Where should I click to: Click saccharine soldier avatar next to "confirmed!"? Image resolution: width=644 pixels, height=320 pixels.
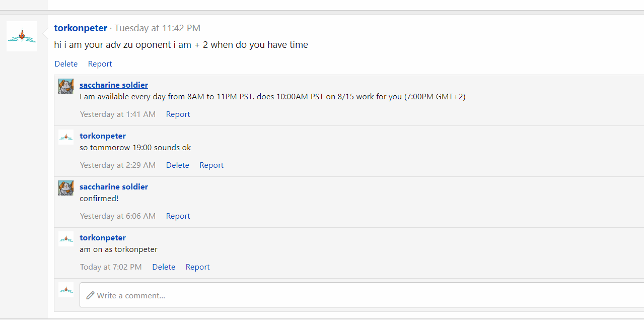pyautogui.click(x=66, y=188)
